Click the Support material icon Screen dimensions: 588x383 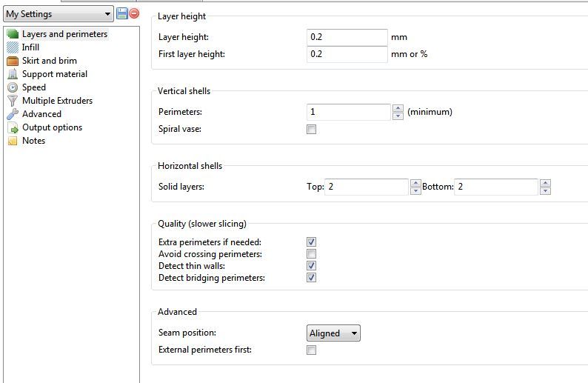(13, 74)
